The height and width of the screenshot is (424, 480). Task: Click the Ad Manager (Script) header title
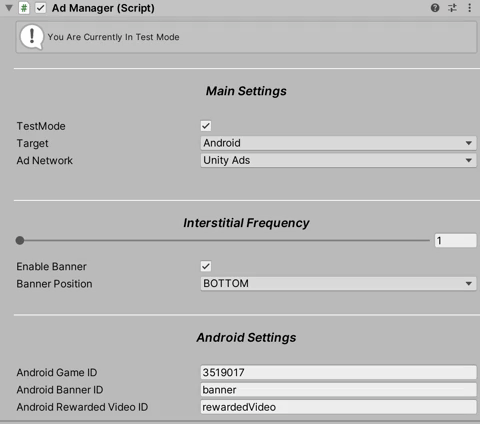pyautogui.click(x=103, y=8)
